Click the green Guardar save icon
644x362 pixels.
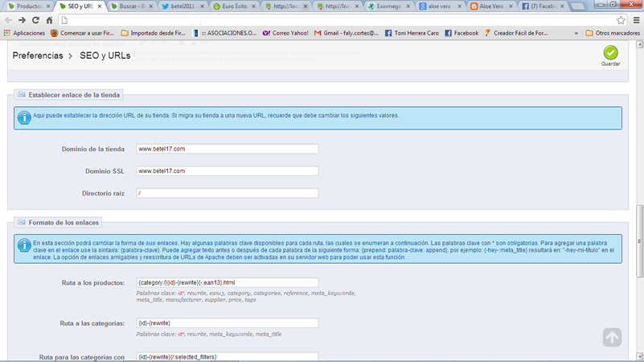610,52
